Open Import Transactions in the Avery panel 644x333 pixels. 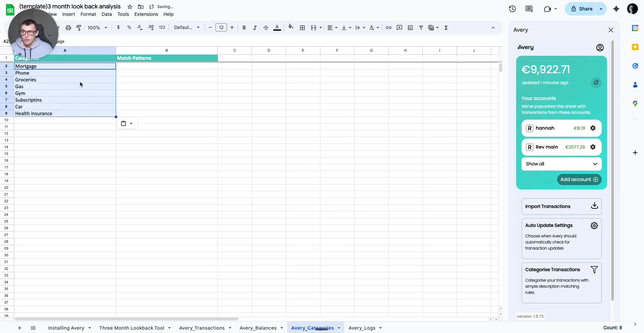[x=594, y=206]
